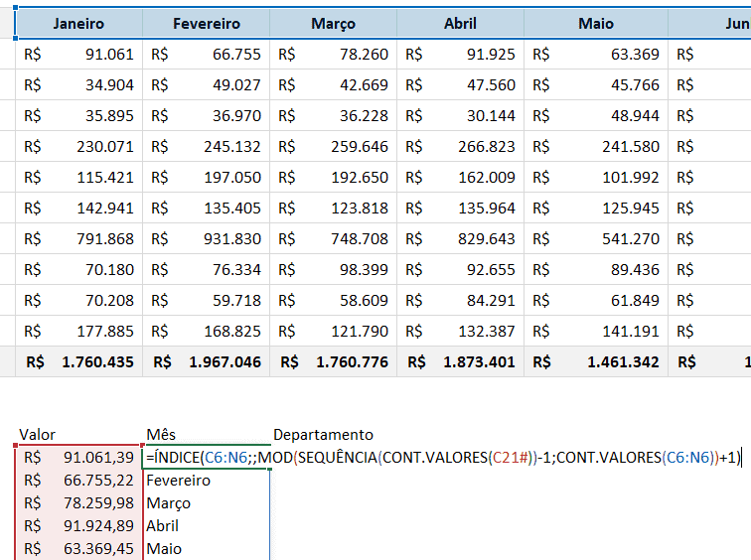Click the Fevereiro total 1.967.046
751x560 pixels.
(x=207, y=361)
